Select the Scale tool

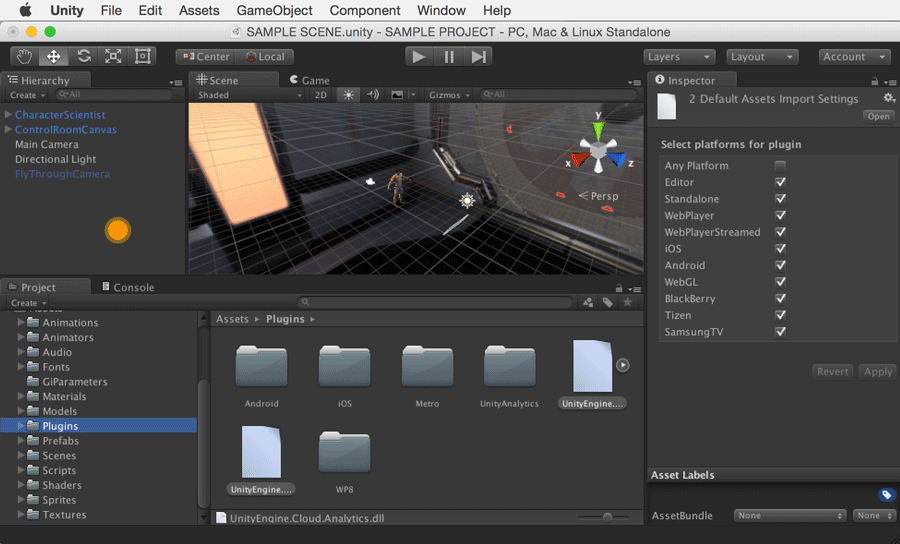coord(113,57)
